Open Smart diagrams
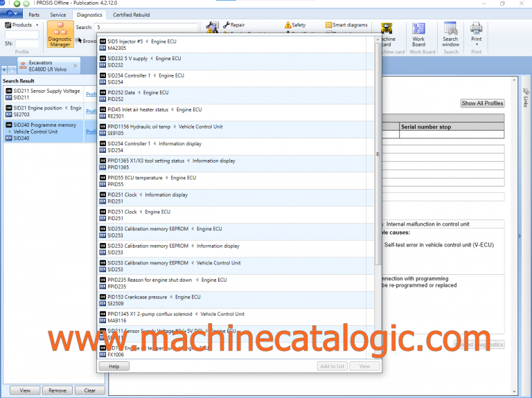Screen dimensions: 532x398 point(346,25)
